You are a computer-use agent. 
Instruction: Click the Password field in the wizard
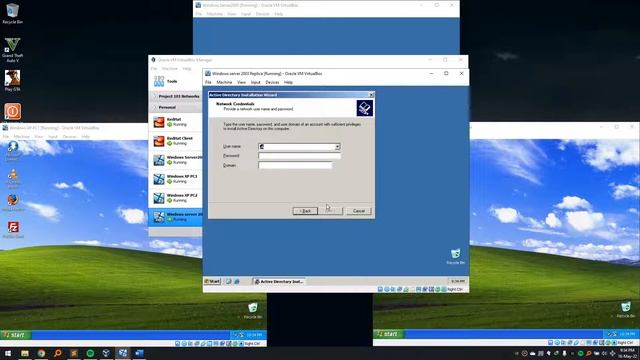(299, 156)
